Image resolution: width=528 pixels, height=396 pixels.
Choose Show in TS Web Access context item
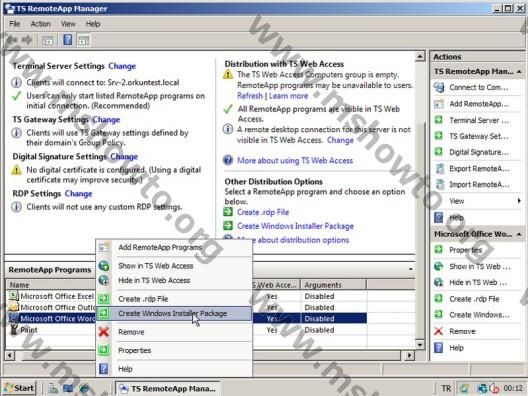tap(174, 266)
